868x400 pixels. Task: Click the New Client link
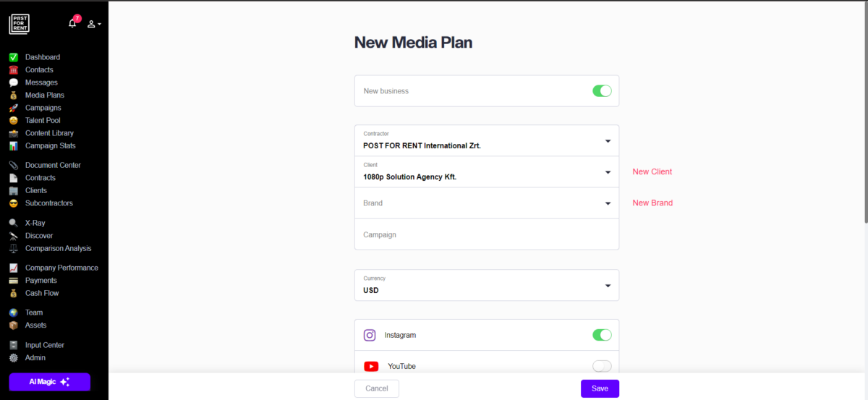652,172
